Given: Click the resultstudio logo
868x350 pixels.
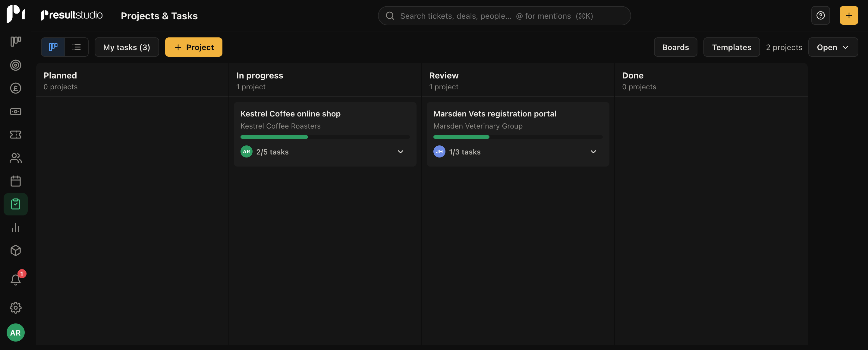Looking at the screenshot, I should [x=71, y=15].
